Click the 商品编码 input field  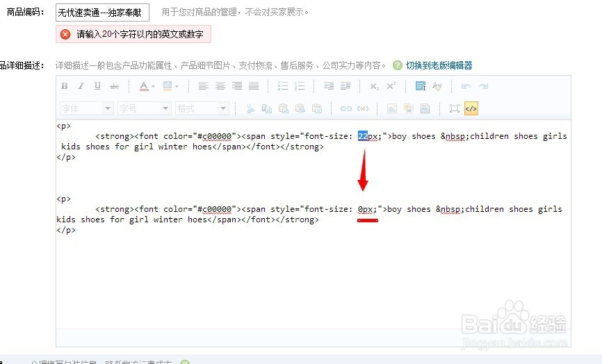(102, 13)
